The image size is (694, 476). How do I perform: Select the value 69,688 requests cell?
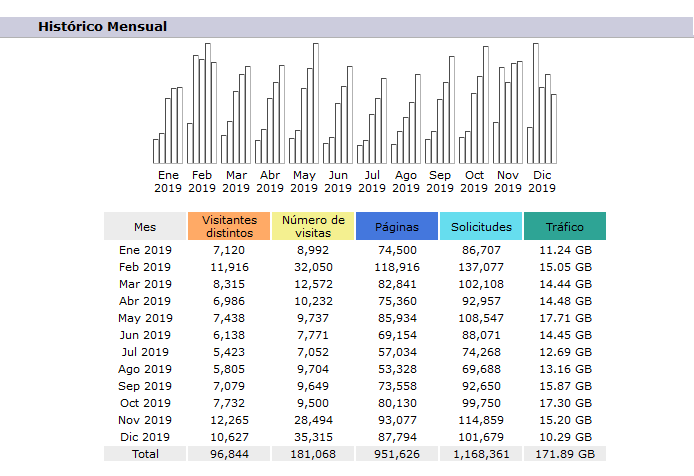coord(481,369)
